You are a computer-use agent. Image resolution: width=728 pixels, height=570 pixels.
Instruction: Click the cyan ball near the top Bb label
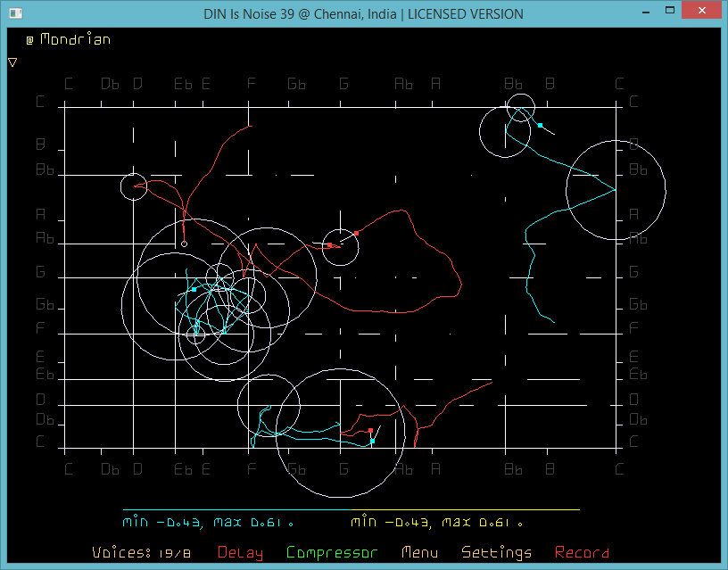pyautogui.click(x=540, y=126)
